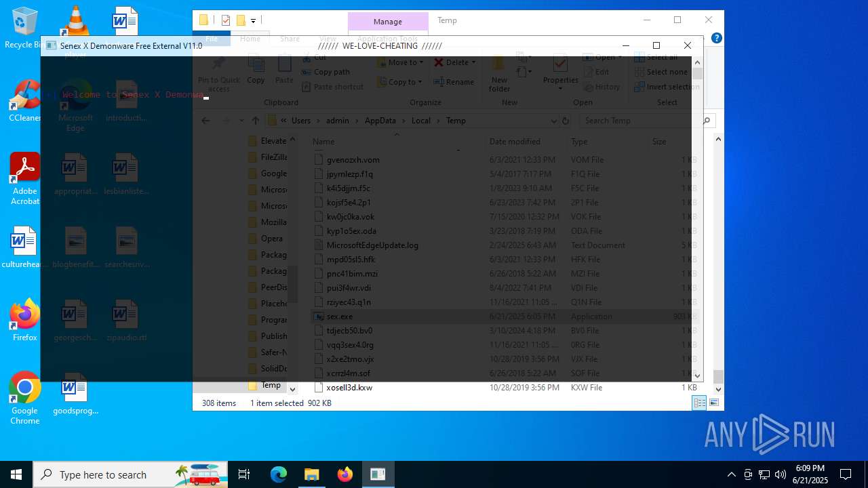Click the taskbar search box
868x488 pixels.
[x=130, y=474]
